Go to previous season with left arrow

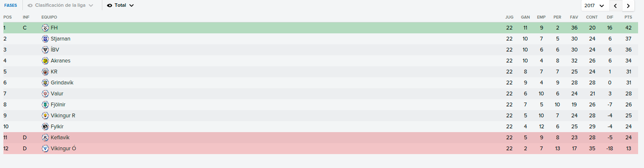coord(615,5)
